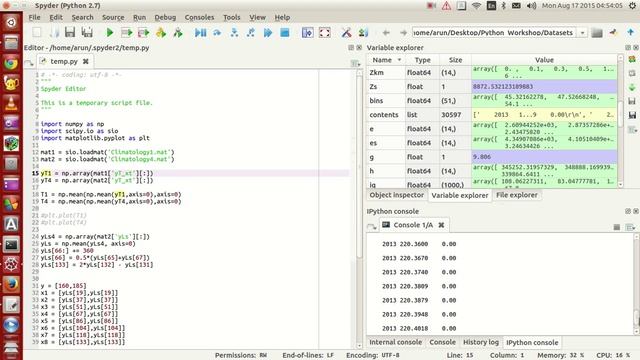Switch to the File explorer tab
This screenshot has height=360, width=640.
pyautogui.click(x=517, y=195)
